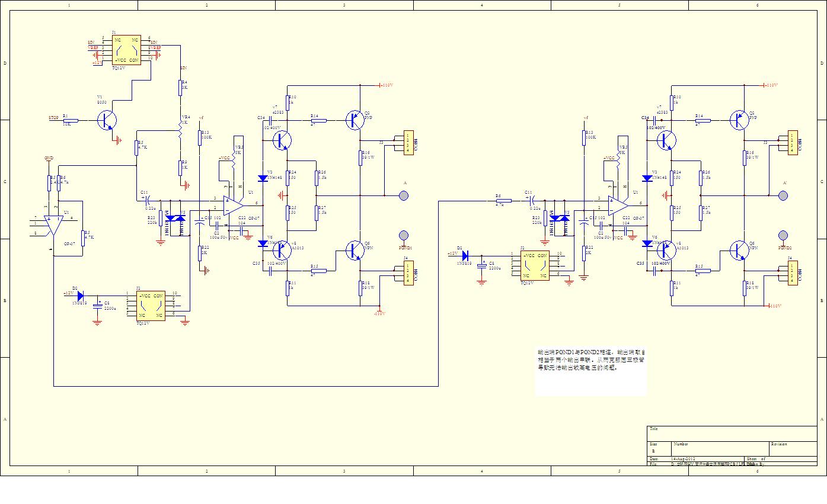Click the J3 CON4 connector in left circuit
Image resolution: width=827 pixels, height=504 pixels.
click(408, 143)
